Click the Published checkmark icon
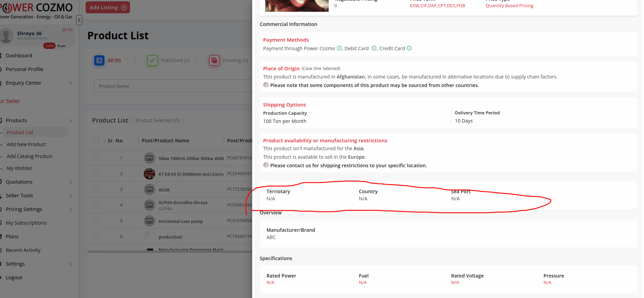 152,60
